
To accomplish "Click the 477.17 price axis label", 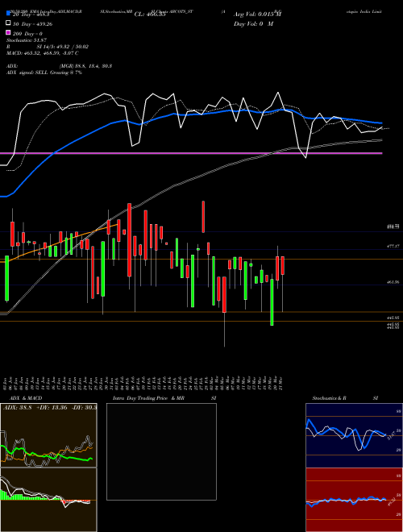I will point(393,246).
